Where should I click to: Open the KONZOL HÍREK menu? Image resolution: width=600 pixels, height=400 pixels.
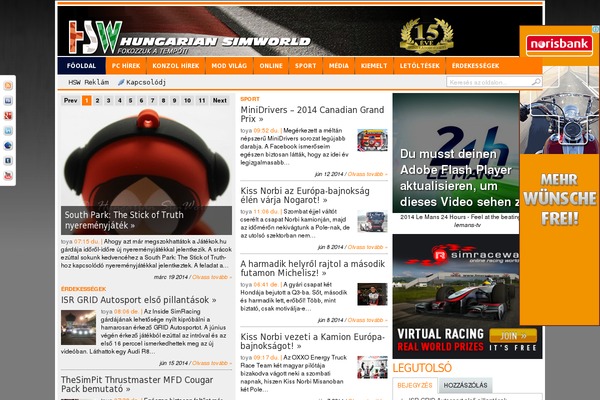tap(176, 66)
